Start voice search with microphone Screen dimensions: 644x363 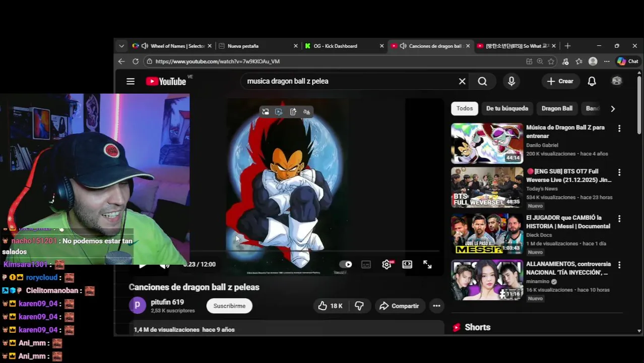511,81
